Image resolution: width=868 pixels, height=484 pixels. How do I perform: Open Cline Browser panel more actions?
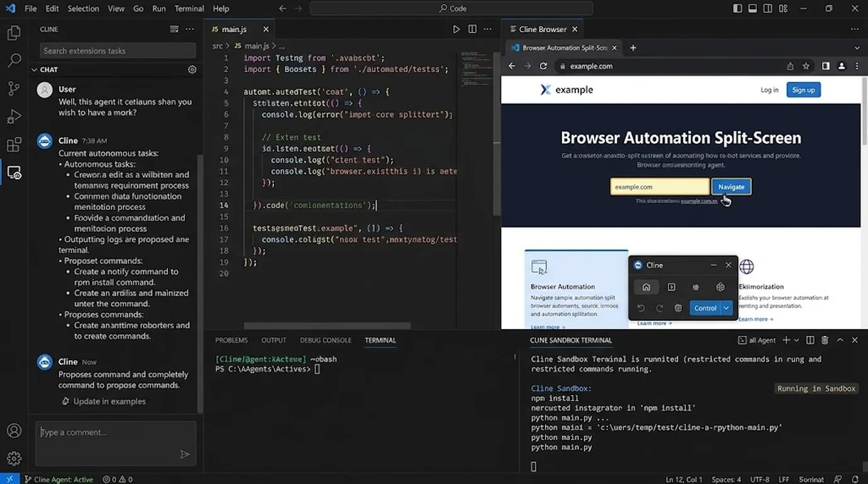click(855, 29)
